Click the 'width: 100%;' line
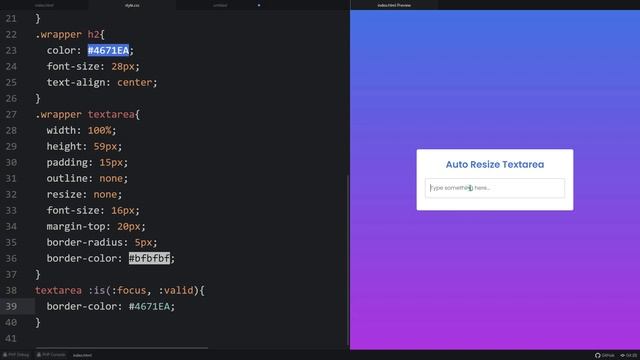This screenshot has width=640, height=360. tap(81, 130)
